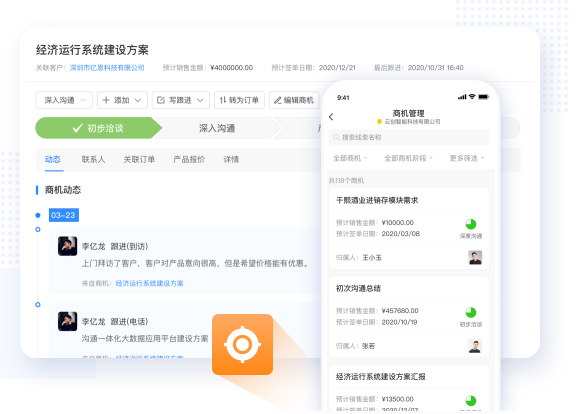The width and height of the screenshot is (576, 414).
Task: Click the green checkmark on 初步洽谈 stage
Action: (78, 128)
